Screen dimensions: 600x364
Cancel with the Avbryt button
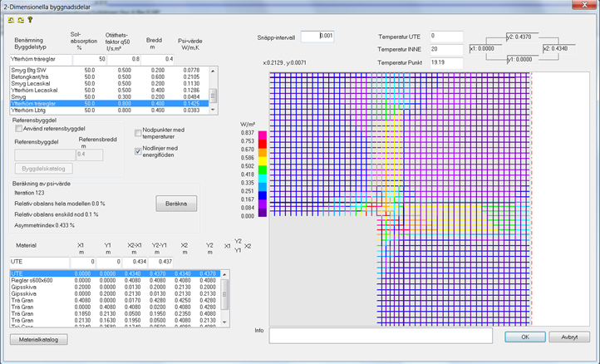tap(569, 337)
